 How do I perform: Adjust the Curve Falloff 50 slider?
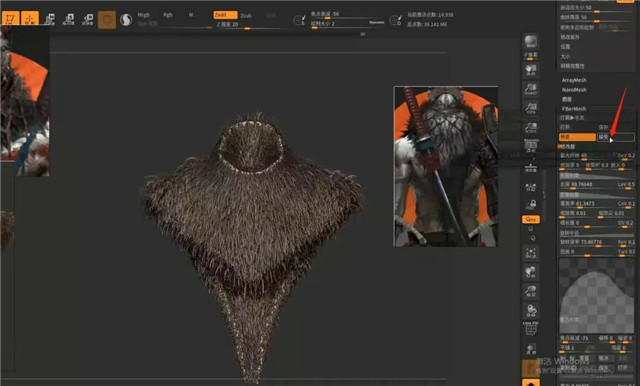click(x=597, y=18)
